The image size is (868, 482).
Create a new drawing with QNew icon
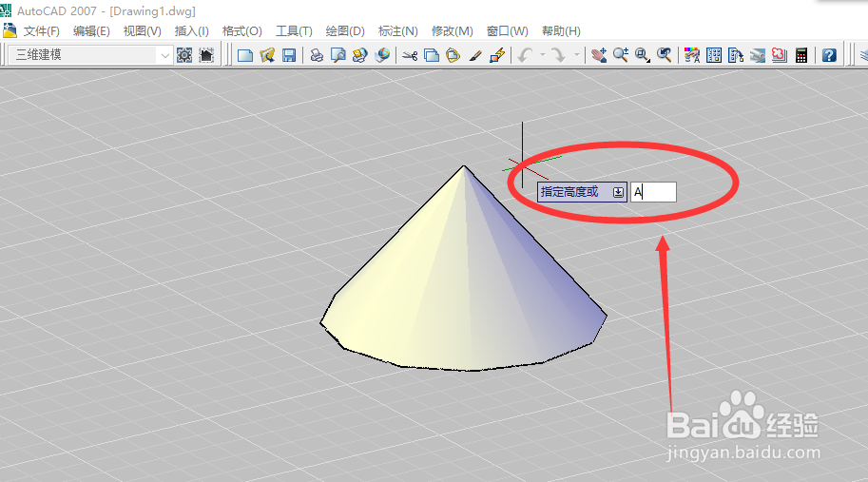245,55
